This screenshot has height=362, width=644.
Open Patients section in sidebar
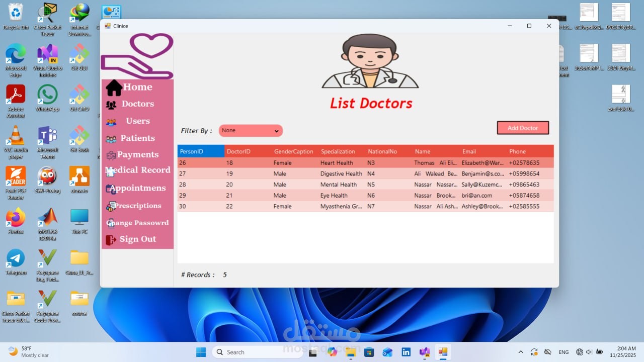[137, 138]
